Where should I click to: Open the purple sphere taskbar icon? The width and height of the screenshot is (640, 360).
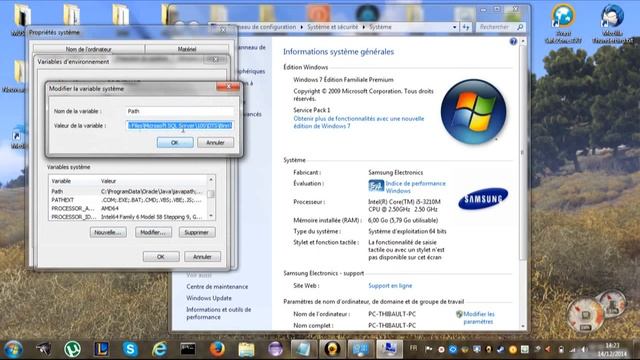click(x=276, y=349)
